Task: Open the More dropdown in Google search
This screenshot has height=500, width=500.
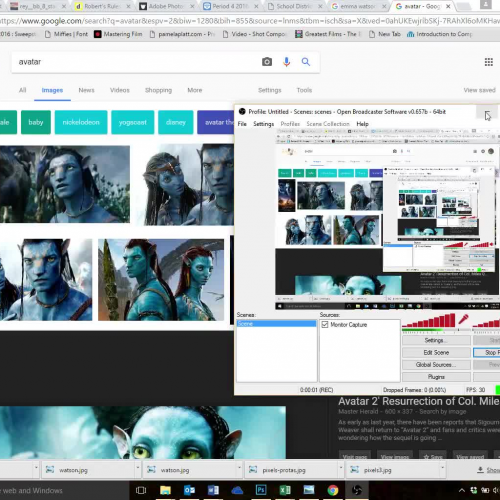Action: tap(195, 90)
